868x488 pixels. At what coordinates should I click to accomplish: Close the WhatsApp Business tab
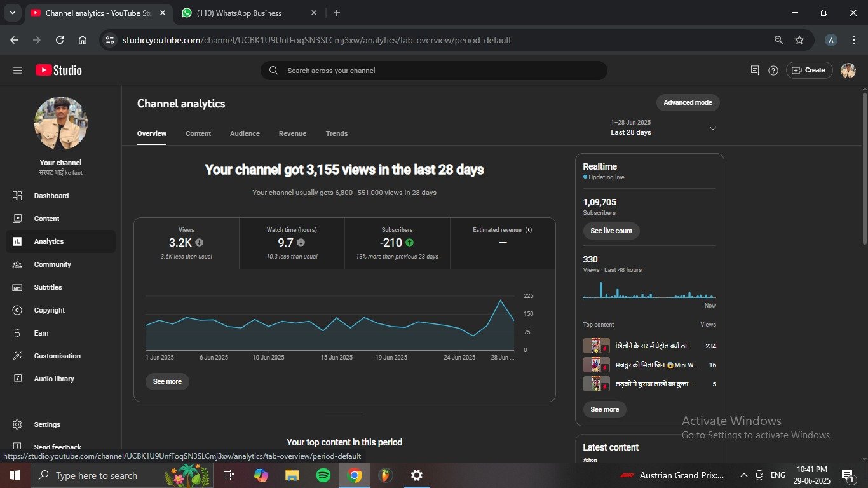(x=314, y=13)
